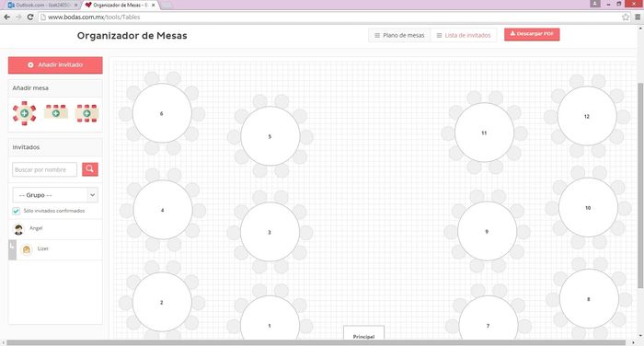
Task: Add a round table
Action: click(24, 113)
